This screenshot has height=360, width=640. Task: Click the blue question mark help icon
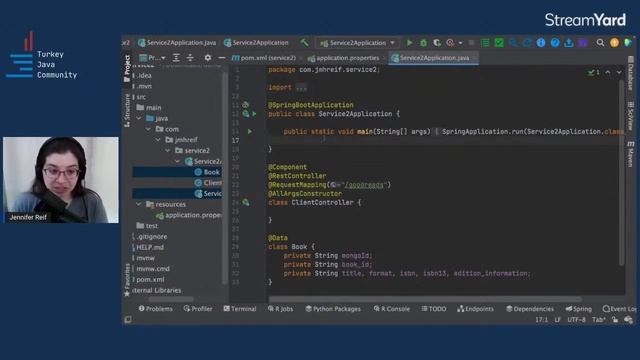[x=555, y=42]
